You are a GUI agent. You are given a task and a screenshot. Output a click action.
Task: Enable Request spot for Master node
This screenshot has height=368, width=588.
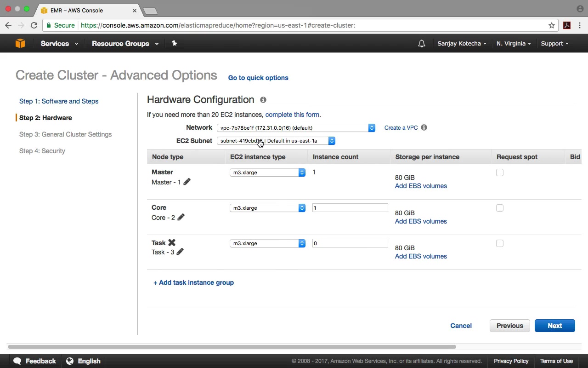pos(500,172)
